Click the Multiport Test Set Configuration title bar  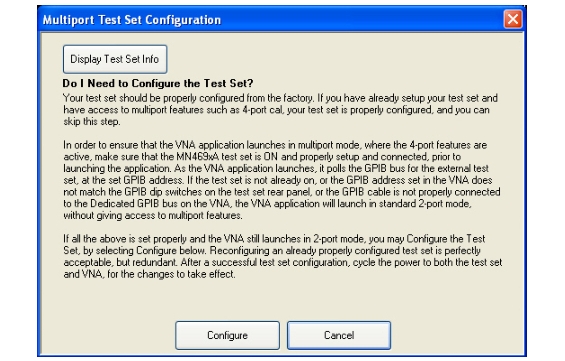pos(272,19)
